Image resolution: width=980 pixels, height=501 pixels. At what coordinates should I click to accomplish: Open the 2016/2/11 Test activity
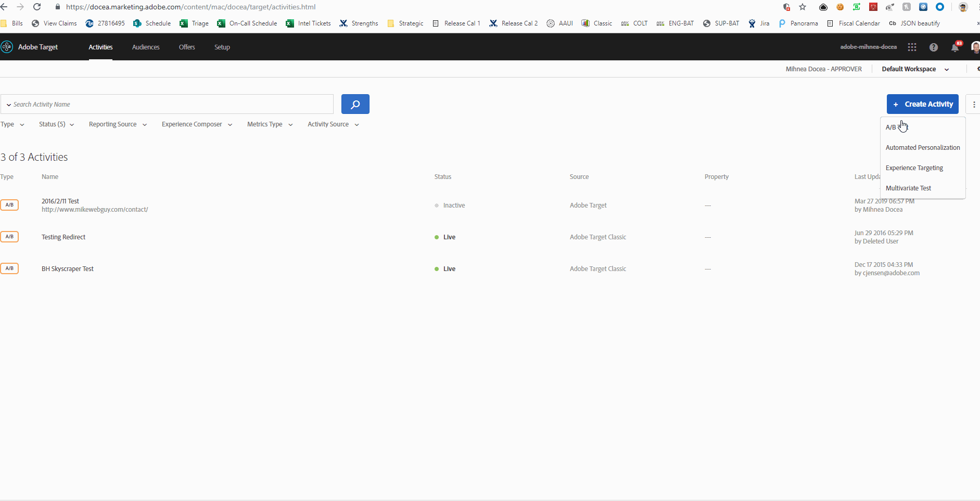pyautogui.click(x=60, y=201)
